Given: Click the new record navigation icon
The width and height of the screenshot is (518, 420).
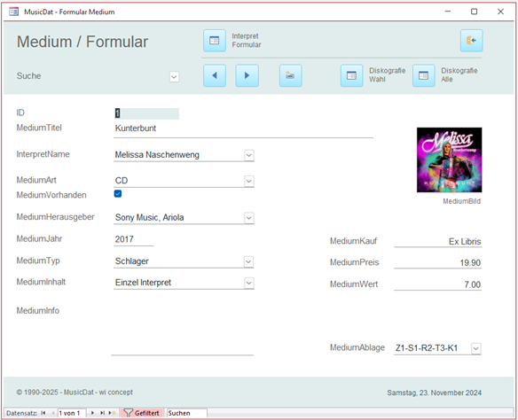Looking at the screenshot, I should click(112, 413).
